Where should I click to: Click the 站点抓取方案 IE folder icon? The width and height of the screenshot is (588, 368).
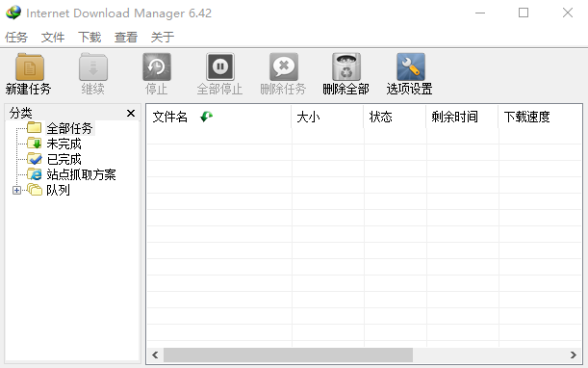point(34,173)
